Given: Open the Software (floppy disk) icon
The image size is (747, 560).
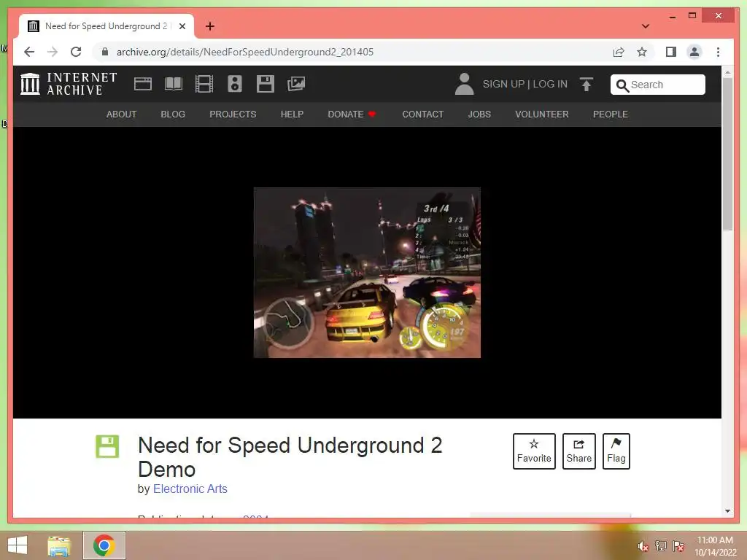Looking at the screenshot, I should pos(266,84).
